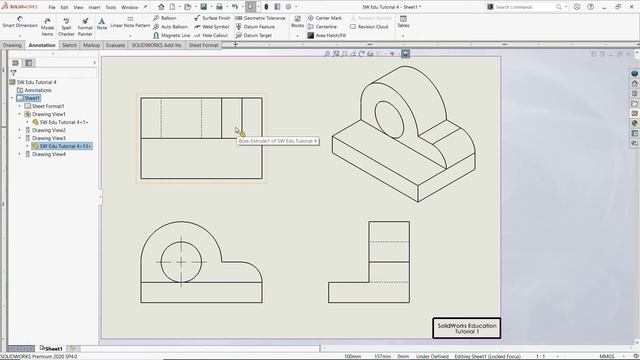640x360 pixels.
Task: Switch to the Sheet Format tab
Action: pyautogui.click(x=203, y=45)
